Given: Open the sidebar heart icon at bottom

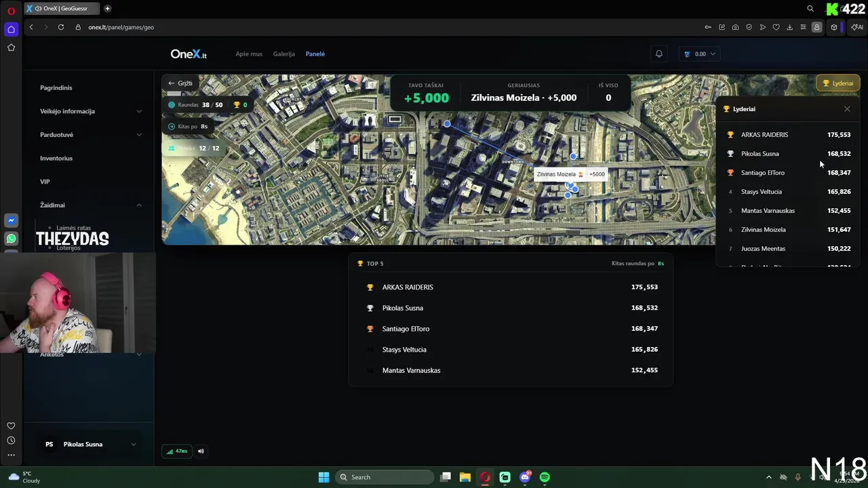Looking at the screenshot, I should [11, 426].
